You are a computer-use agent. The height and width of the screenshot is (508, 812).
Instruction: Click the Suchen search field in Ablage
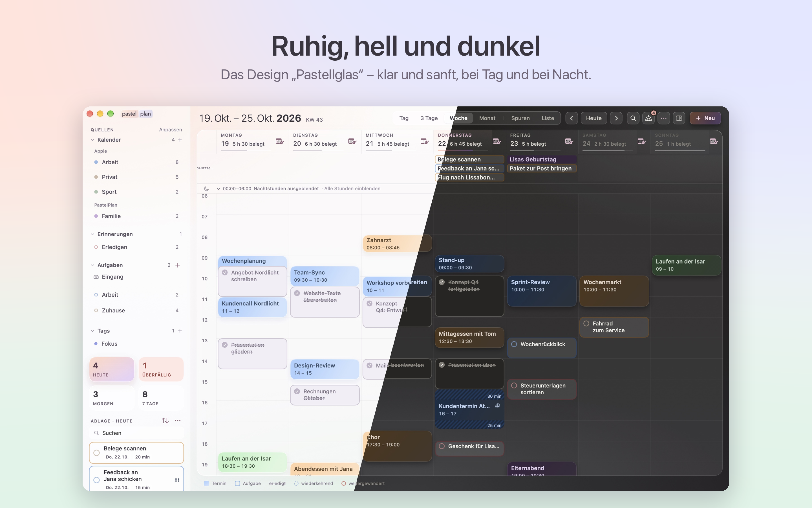point(136,433)
